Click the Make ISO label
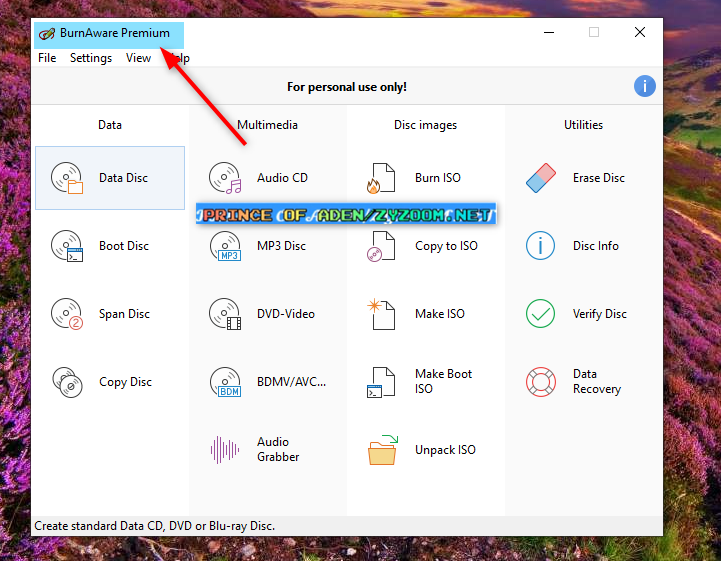 440,314
